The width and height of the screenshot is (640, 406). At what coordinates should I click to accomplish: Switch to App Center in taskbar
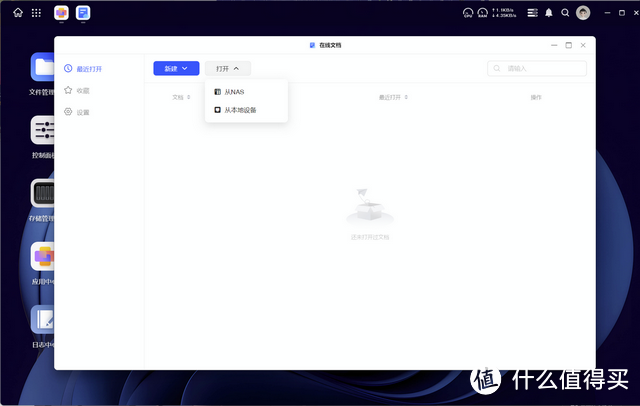(x=61, y=13)
